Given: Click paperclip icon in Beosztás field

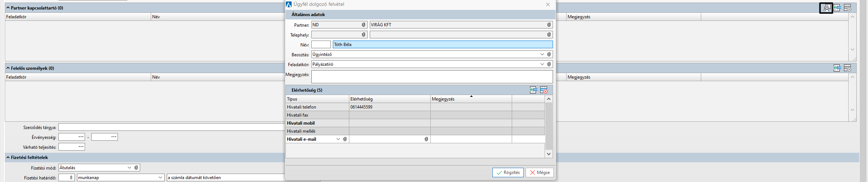Looking at the screenshot, I should (x=549, y=54).
